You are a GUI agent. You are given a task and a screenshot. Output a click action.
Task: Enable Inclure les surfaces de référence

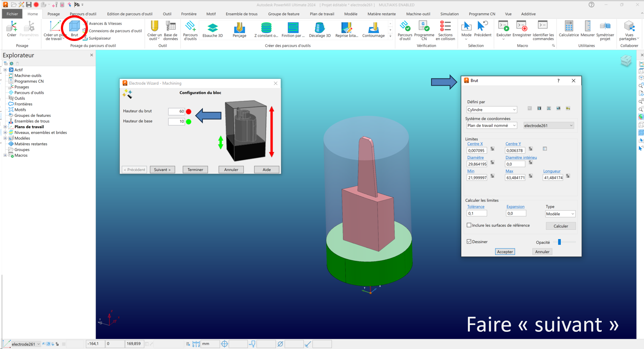[x=469, y=225]
